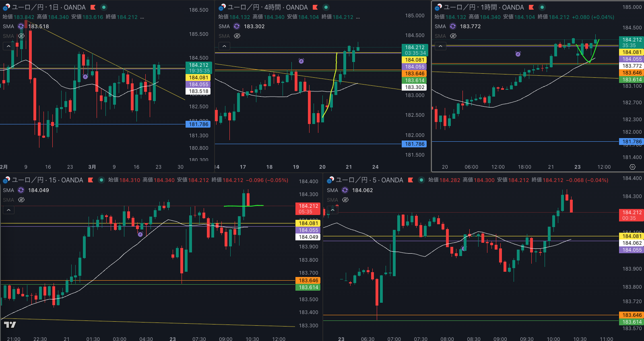644x341 pixels.
Task: Show the hidden SMA on the 1-hour chart
Action: pyautogui.click(x=453, y=36)
